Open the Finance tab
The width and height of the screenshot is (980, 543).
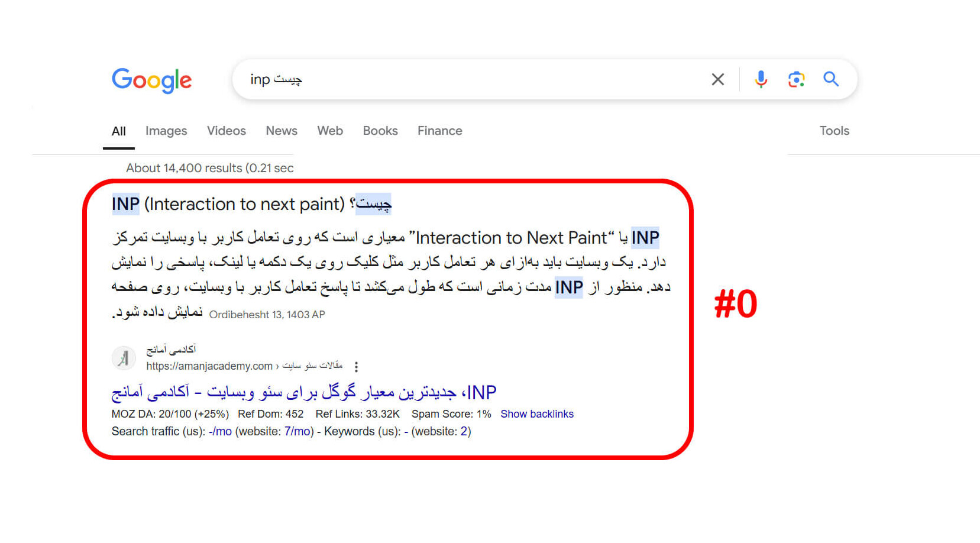440,131
